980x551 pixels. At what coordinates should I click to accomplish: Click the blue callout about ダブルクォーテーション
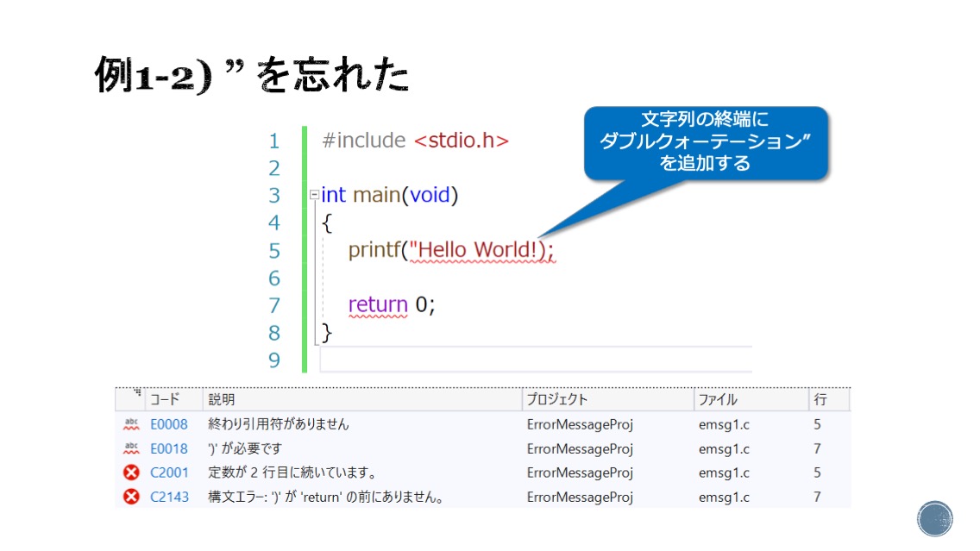[x=706, y=143]
